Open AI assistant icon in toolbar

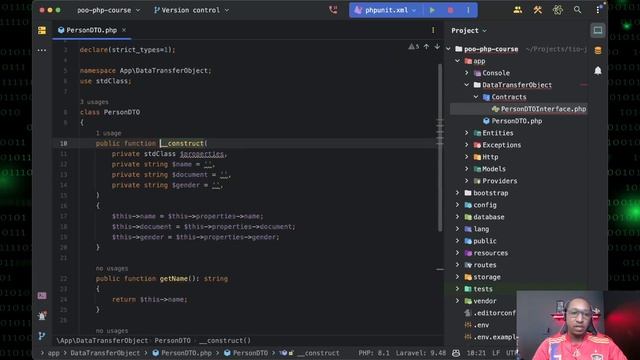click(558, 10)
